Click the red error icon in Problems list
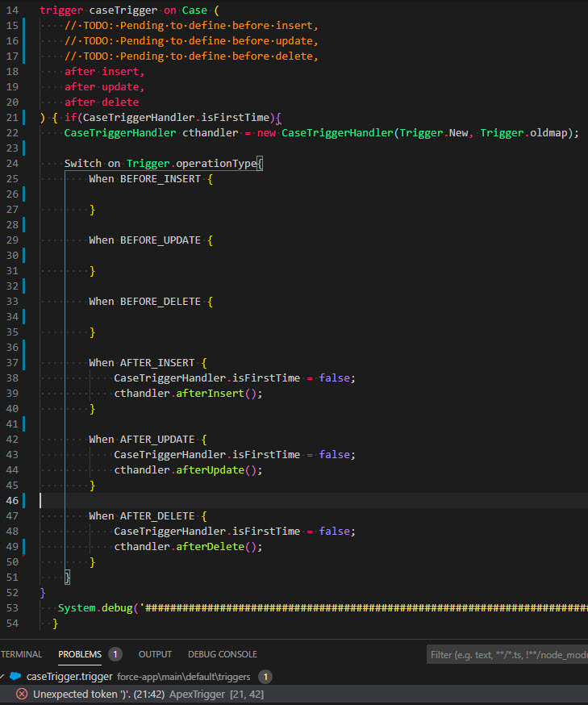This screenshot has height=705, width=588. tap(22, 694)
